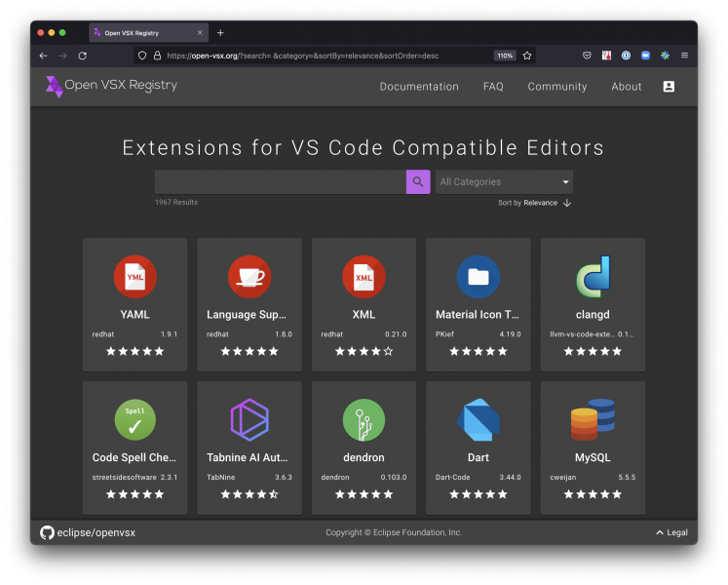Screen dimensions: 728x585
Task: Open the user account avatar icon
Action: click(x=669, y=87)
